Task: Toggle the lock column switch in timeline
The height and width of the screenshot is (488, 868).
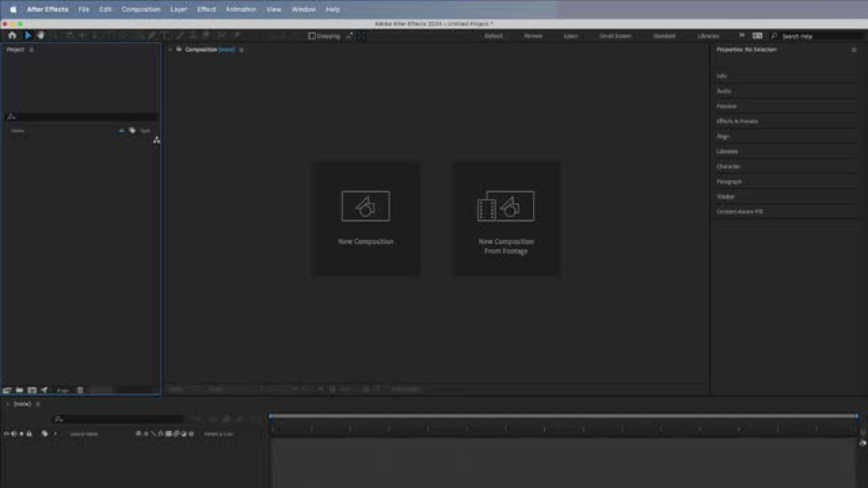Action: click(29, 434)
